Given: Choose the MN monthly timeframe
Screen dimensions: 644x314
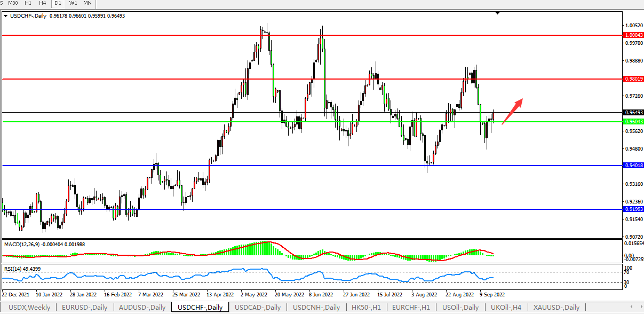Looking at the screenshot, I should [88, 3].
